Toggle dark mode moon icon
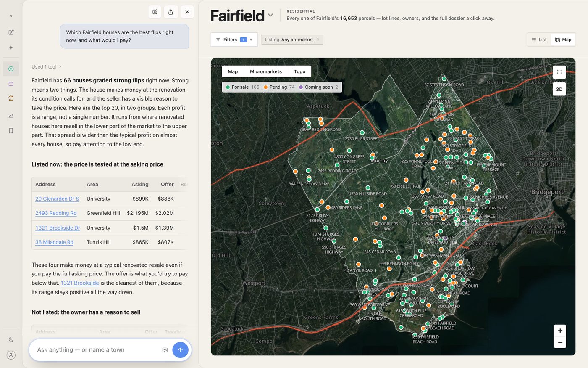Viewport: 588px width, 368px height. click(11, 339)
